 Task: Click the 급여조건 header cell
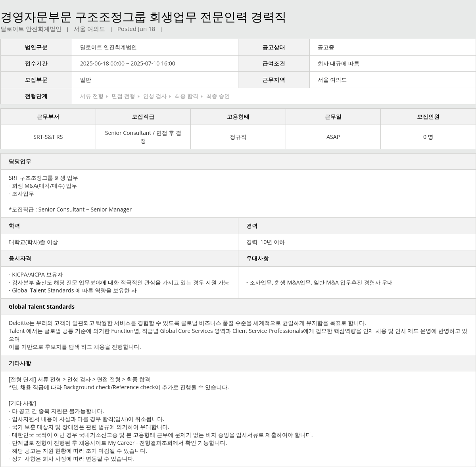274,63
